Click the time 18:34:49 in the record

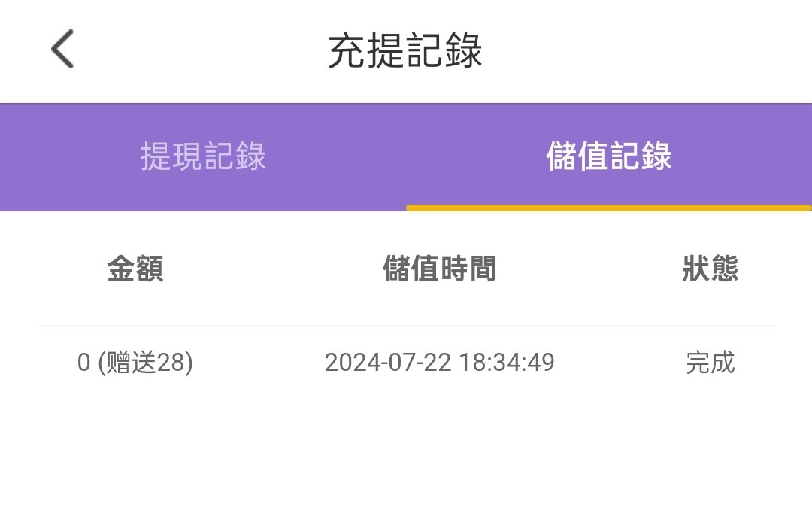point(507,363)
